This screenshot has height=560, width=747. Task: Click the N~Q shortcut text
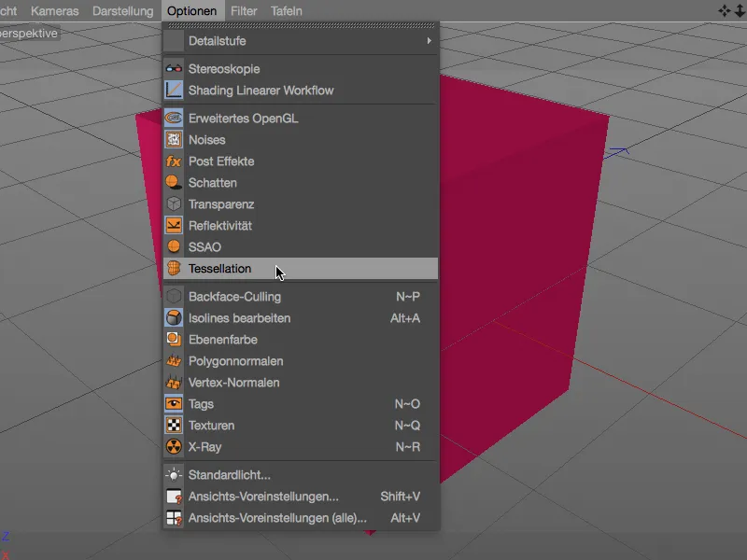[x=407, y=426]
